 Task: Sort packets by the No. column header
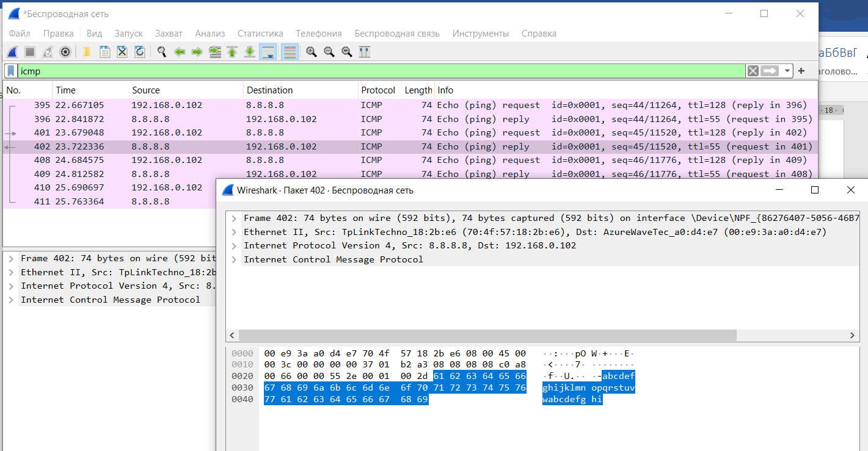(27, 90)
